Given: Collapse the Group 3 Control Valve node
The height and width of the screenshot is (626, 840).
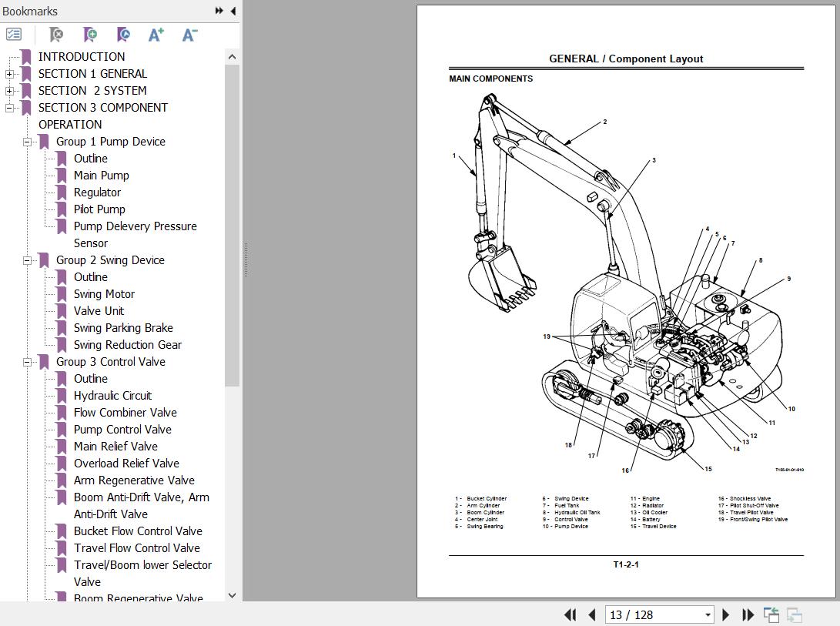Looking at the screenshot, I should pos(27,362).
